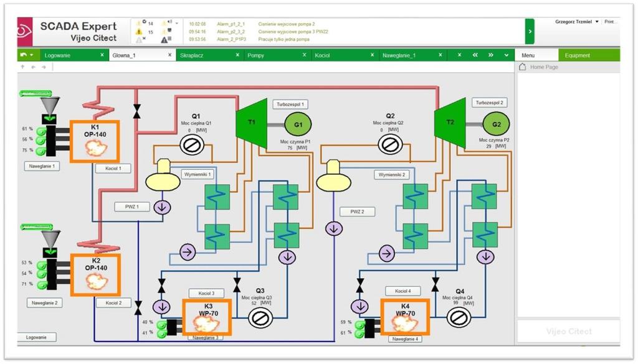638x364 pixels.
Task: Click the grey disabled alarms icon
Action: [140, 39]
